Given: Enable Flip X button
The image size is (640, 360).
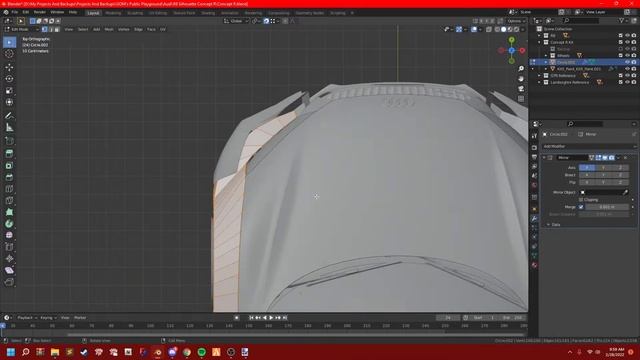Looking at the screenshot, I should 587,182.
